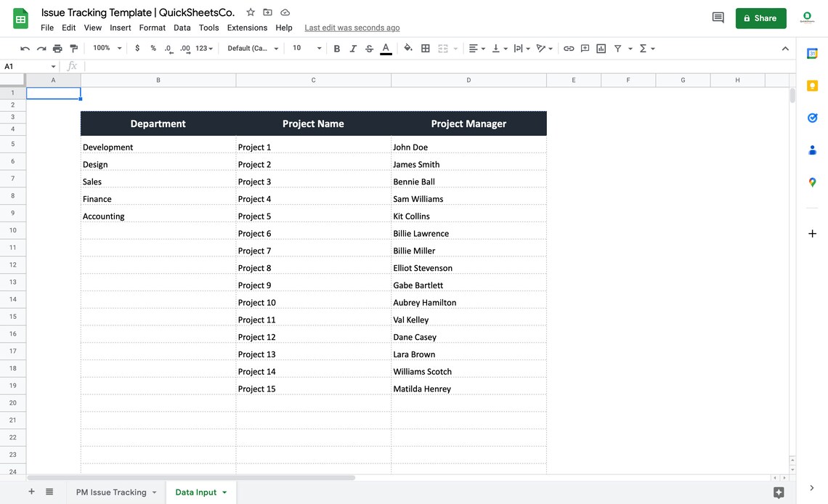
Task: Insert a comment
Action: pos(585,48)
